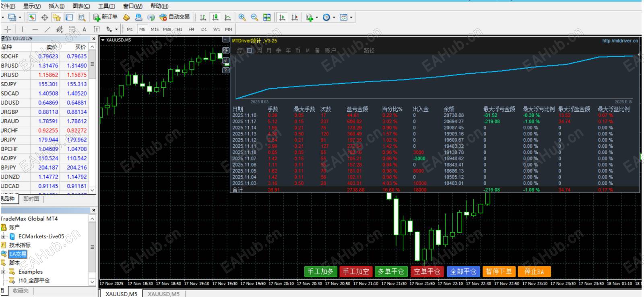Toggle the Terminal window icon

pos(69,17)
